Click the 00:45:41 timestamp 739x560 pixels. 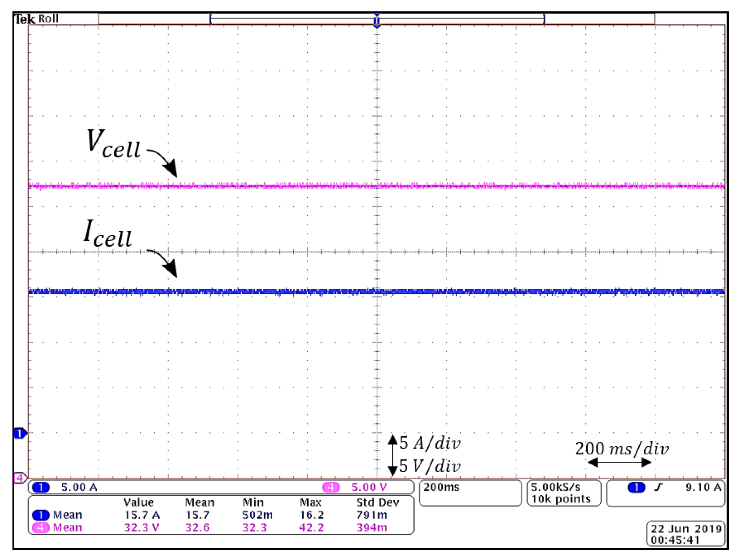click(x=675, y=540)
